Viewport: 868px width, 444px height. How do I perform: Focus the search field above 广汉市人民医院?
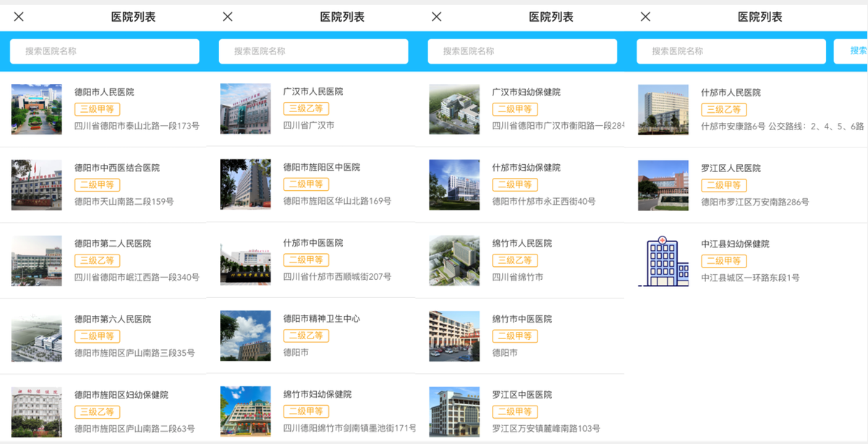(313, 51)
